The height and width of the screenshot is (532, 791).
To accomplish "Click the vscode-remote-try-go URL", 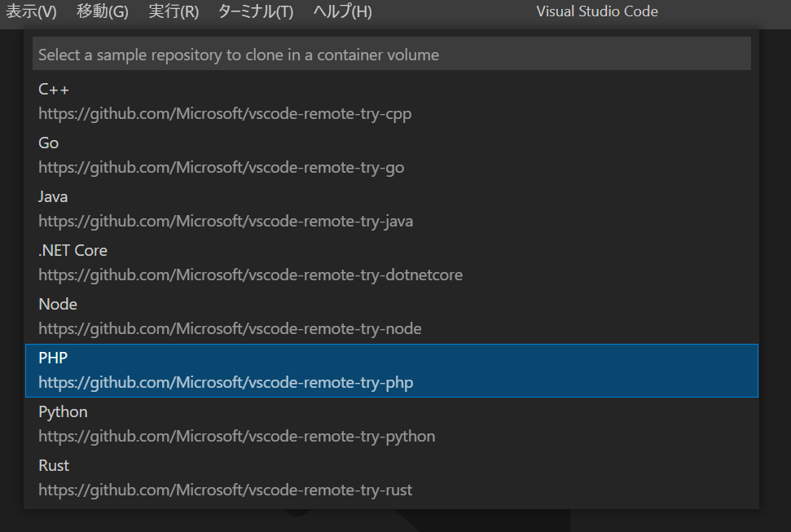I will (x=222, y=168).
